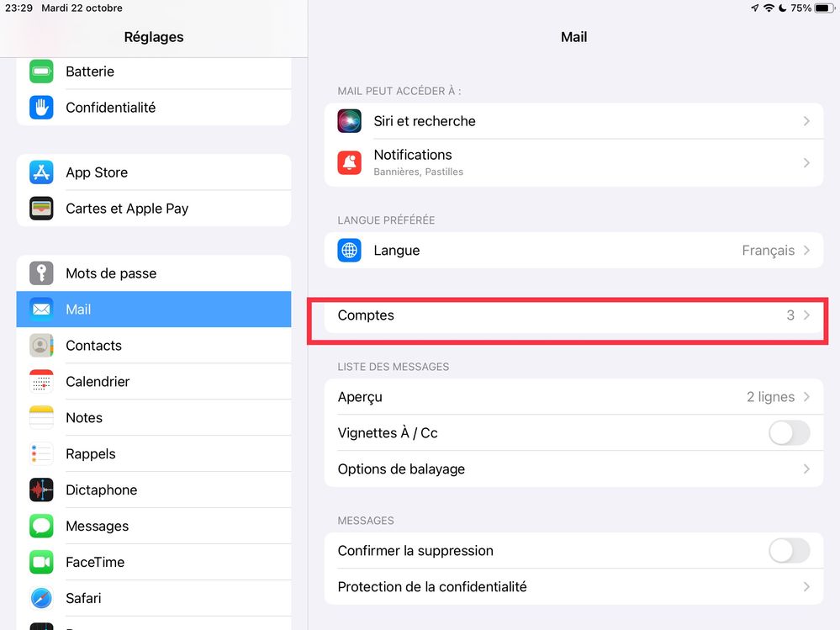This screenshot has width=840, height=630.
Task: Tap the key icon for Mots de passe
Action: click(41, 273)
